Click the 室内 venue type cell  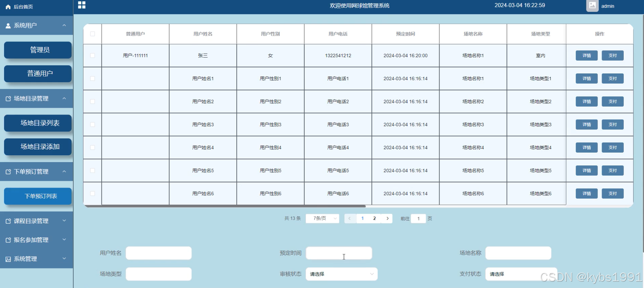point(540,56)
